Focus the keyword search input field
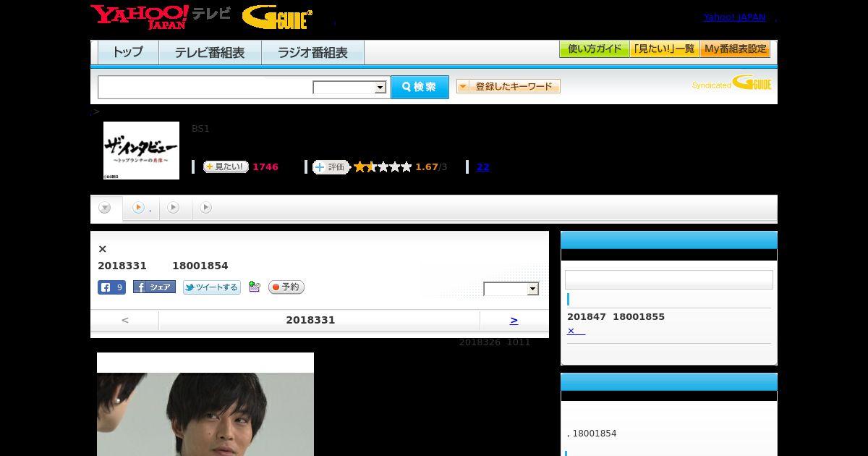Viewport: 868px width, 456px height. 206,87
